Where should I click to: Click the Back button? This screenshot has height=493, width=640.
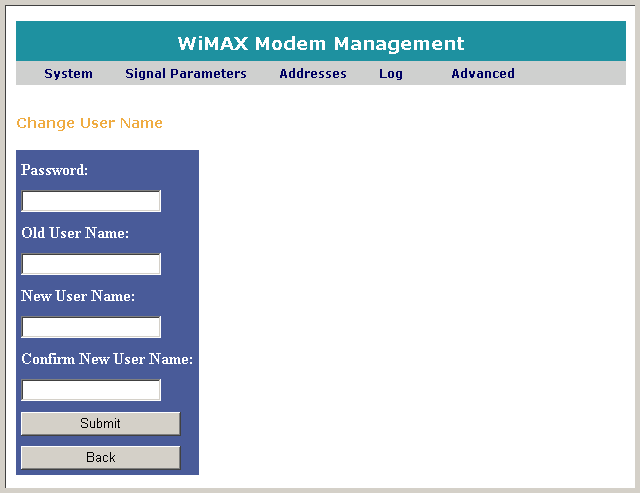click(100, 457)
